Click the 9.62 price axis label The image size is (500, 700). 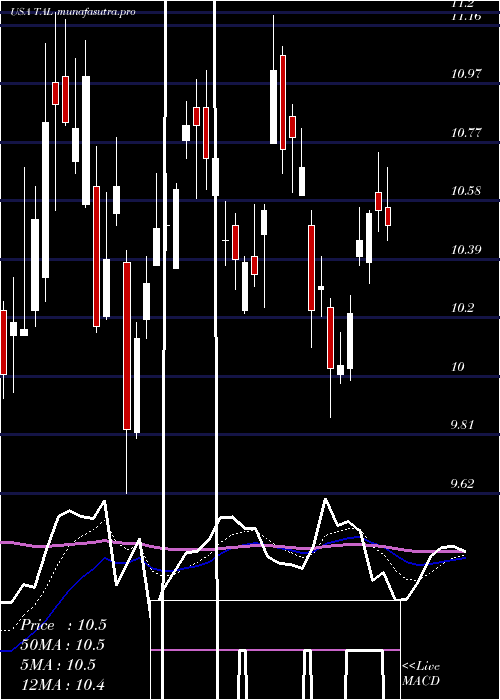point(462,484)
